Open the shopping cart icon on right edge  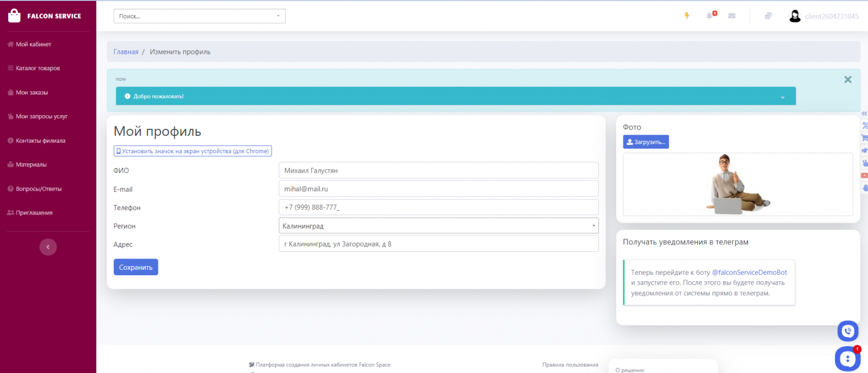[865, 138]
